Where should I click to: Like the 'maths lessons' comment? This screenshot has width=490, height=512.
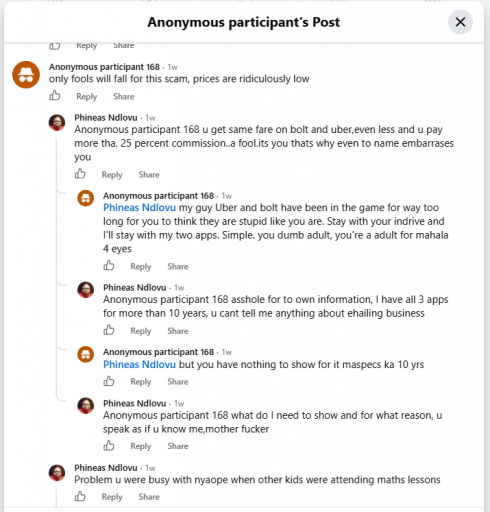[x=80, y=496]
